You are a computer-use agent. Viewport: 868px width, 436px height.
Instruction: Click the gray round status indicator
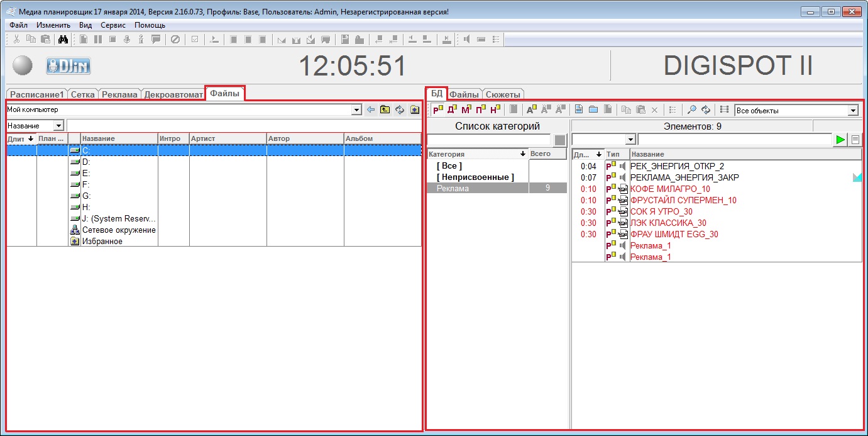click(x=23, y=65)
